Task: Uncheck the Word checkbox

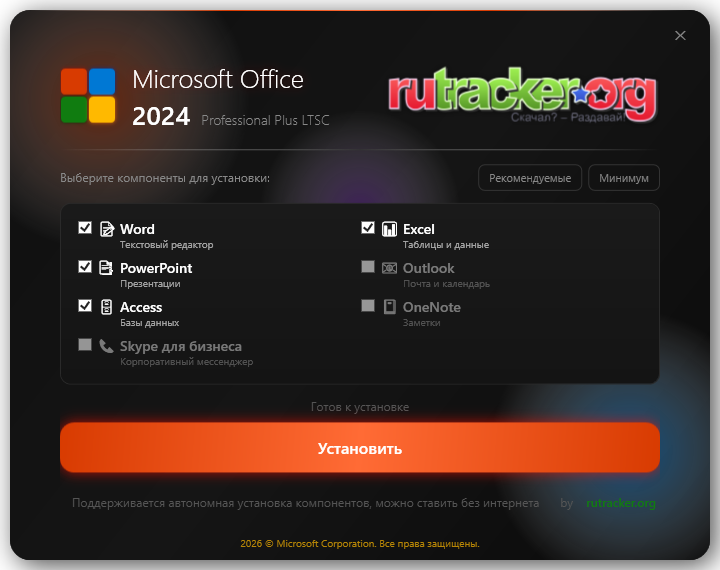Action: click(85, 228)
